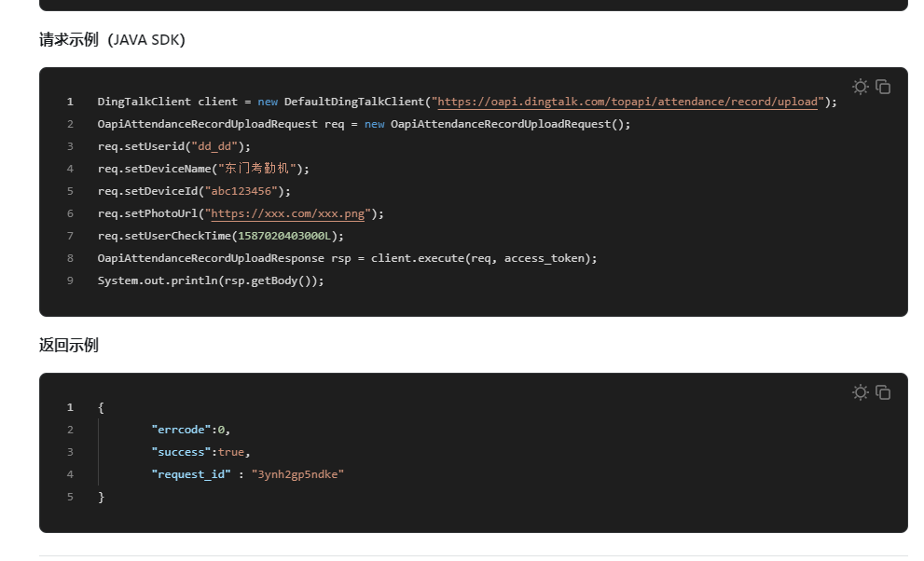Click the "errcode" key in JSON response

tap(183, 430)
